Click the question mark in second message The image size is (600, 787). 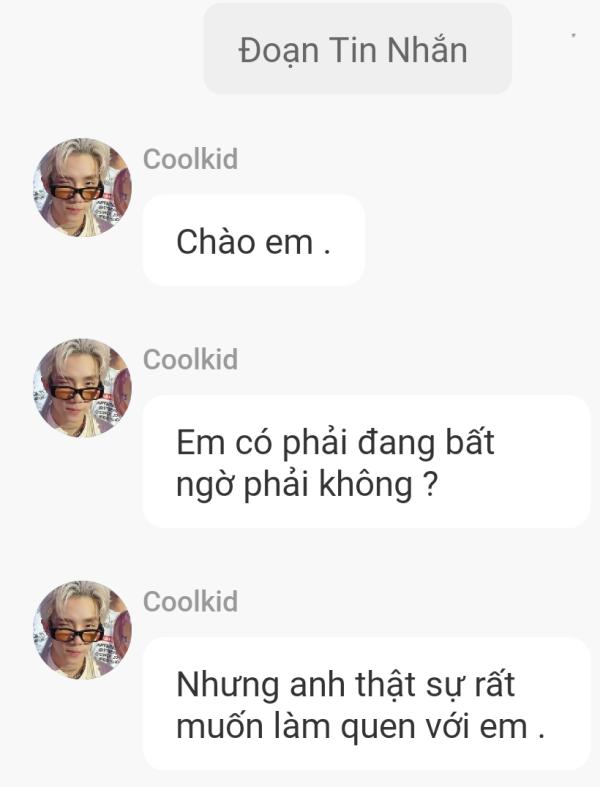(430, 485)
